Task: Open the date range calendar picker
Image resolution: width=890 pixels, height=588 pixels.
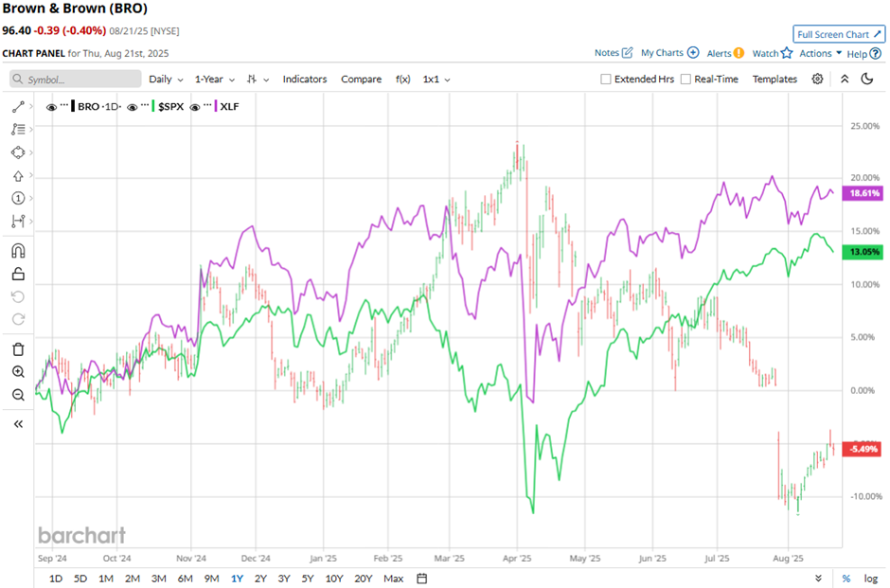Action: click(x=421, y=579)
